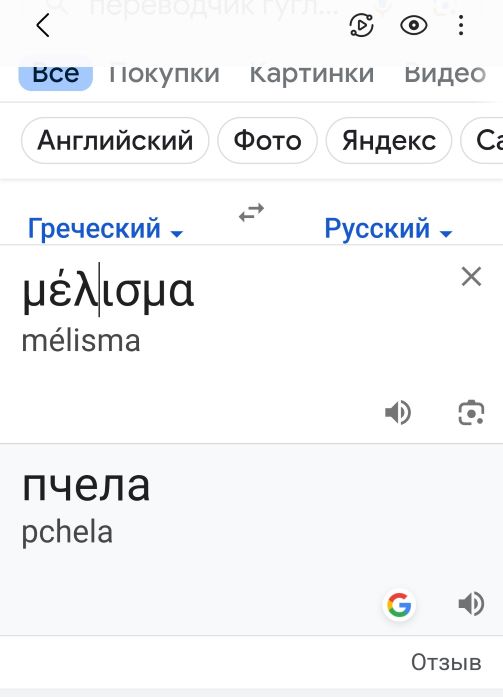Clear the source text with X
The height and width of the screenshot is (697, 503).
tap(471, 277)
